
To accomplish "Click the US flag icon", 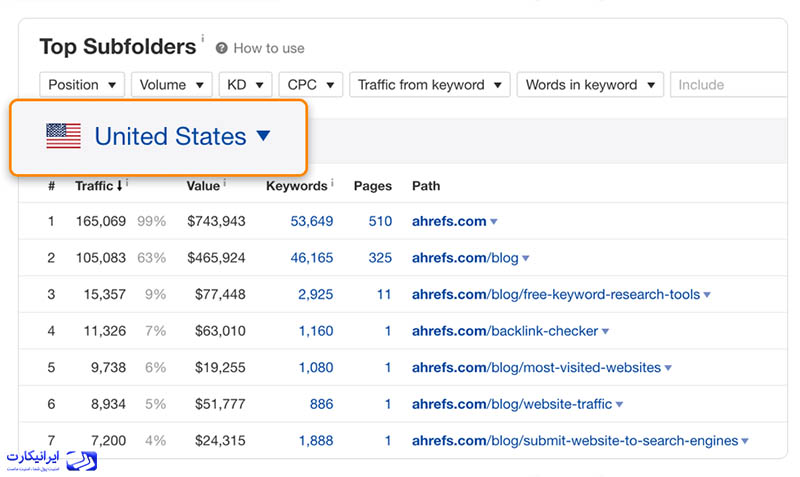I will 63,136.
